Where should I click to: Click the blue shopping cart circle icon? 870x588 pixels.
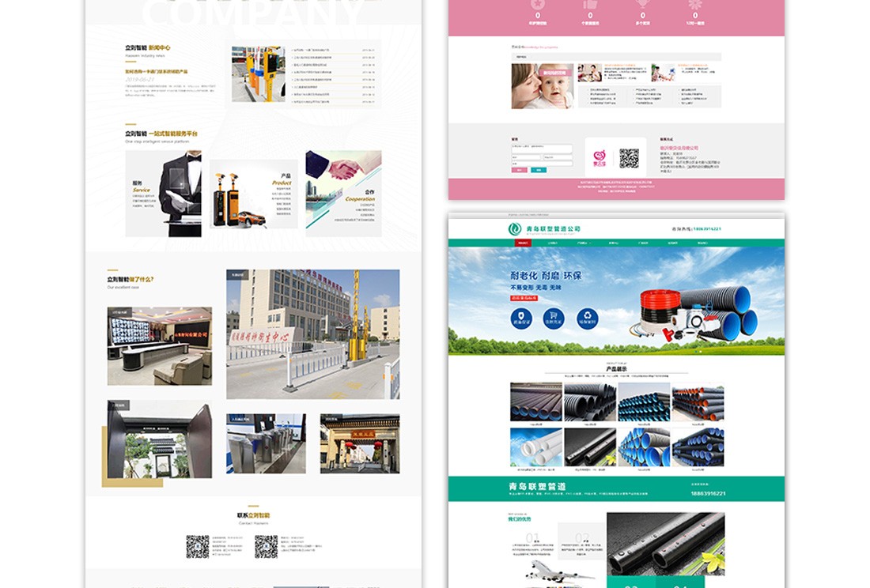point(554,318)
